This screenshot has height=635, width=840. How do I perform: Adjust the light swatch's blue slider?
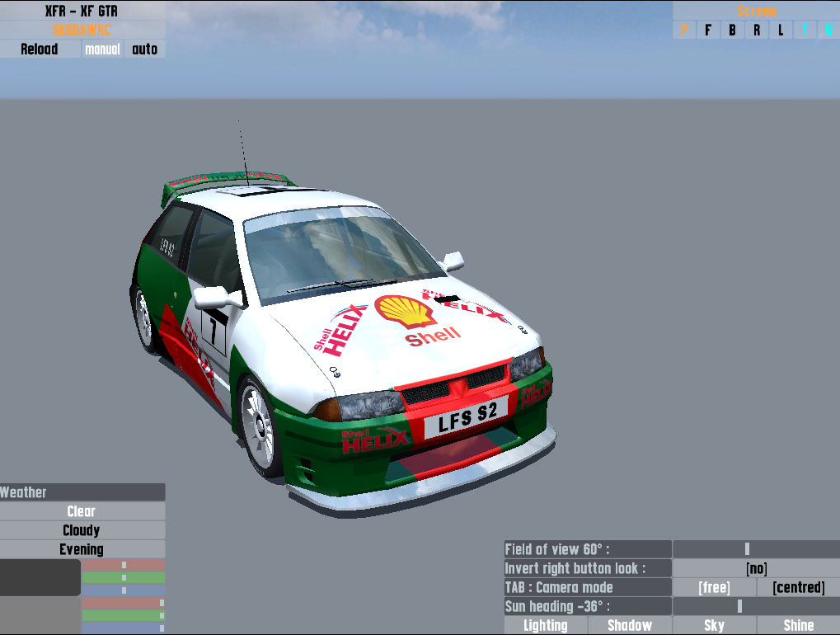click(124, 628)
